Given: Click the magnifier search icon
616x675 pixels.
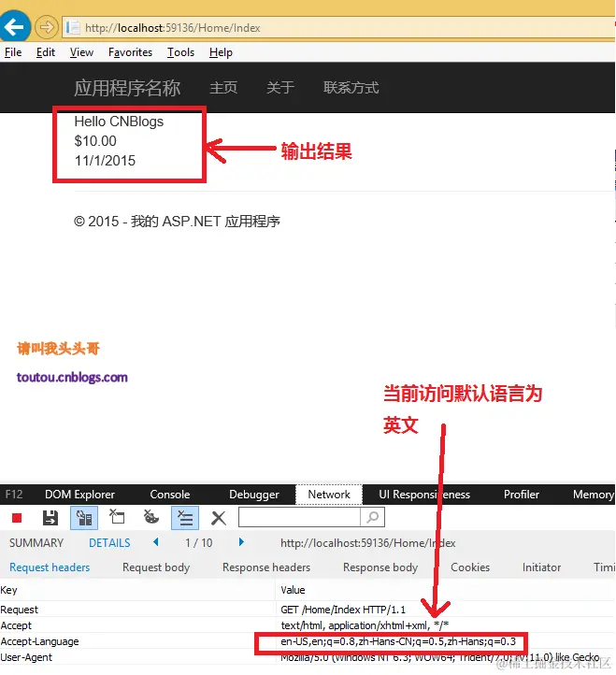Looking at the screenshot, I should tap(372, 517).
